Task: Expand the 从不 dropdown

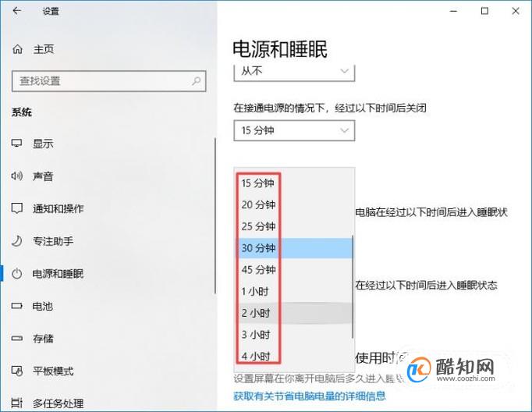Action: (294, 72)
